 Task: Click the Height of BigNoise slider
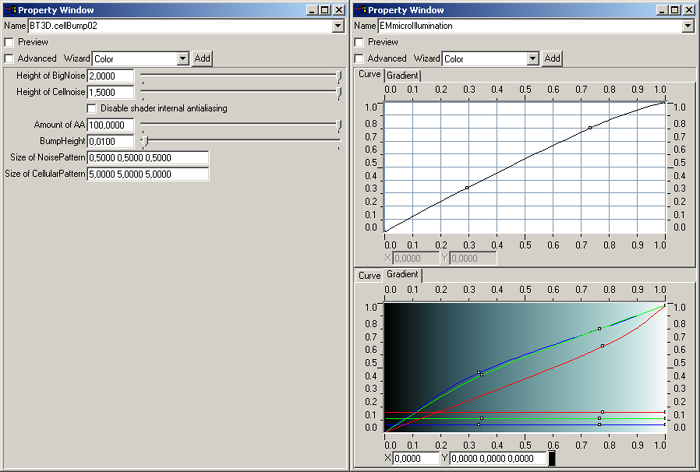coord(240,76)
